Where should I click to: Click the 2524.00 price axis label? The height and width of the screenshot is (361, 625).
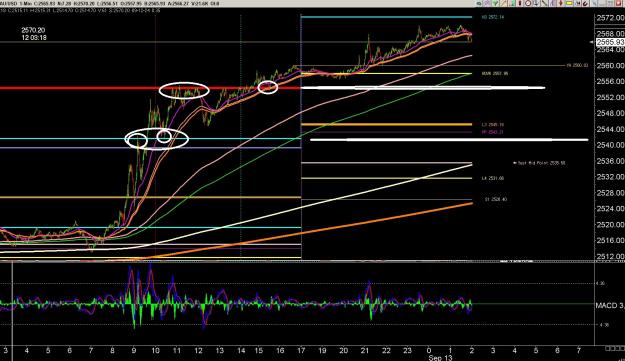610,208
